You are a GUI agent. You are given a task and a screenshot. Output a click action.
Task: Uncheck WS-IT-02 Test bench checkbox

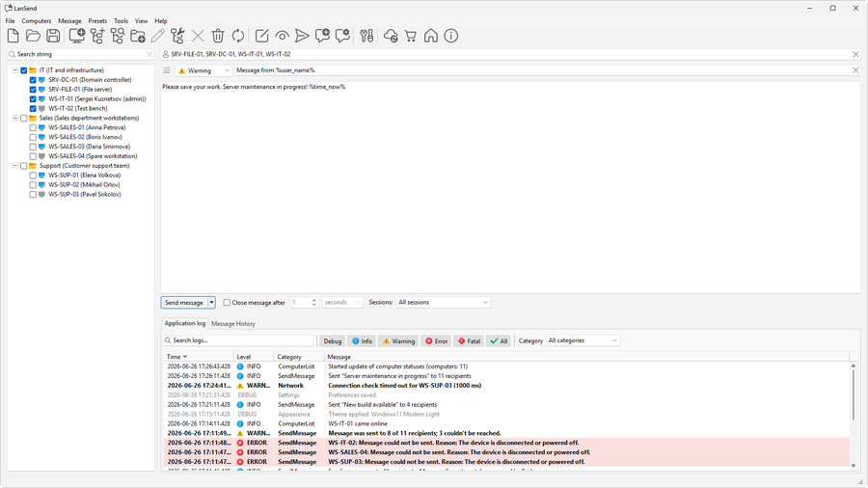pyautogui.click(x=33, y=108)
